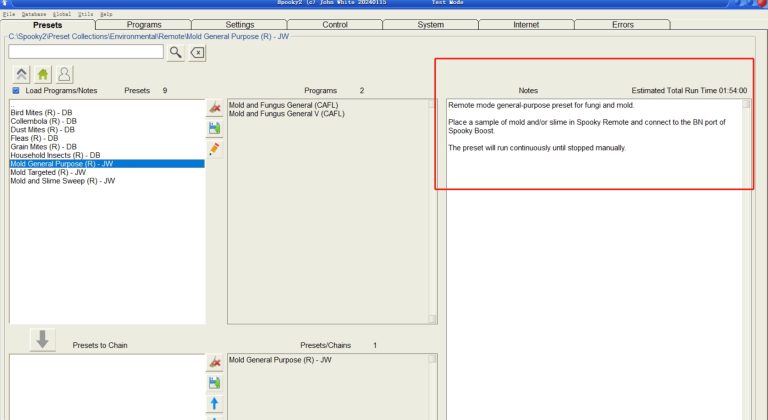Open the Control tab

(x=335, y=25)
